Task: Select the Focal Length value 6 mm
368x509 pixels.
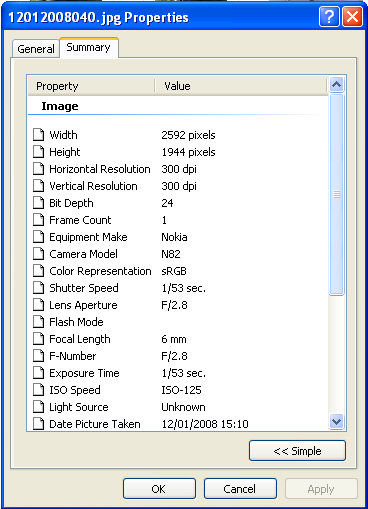Action: coord(174,339)
